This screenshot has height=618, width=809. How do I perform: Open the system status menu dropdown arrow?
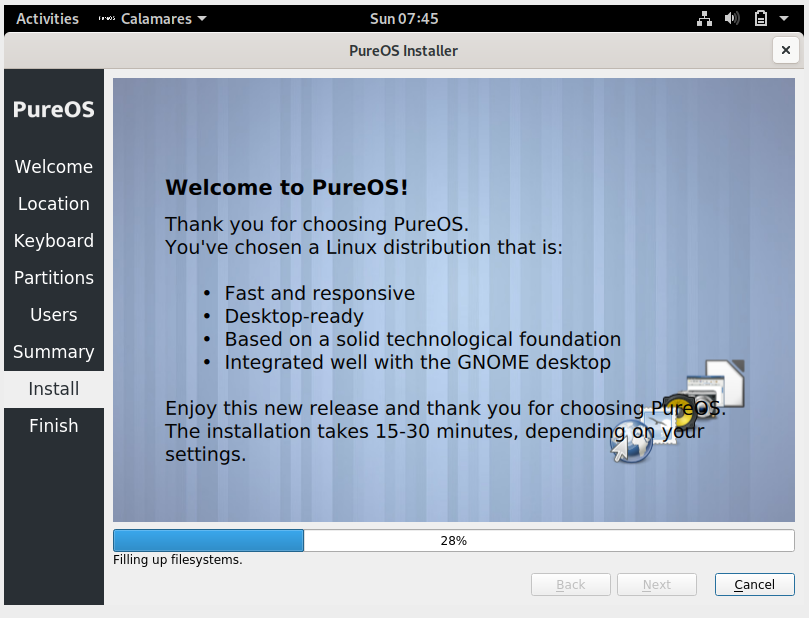coord(782,18)
